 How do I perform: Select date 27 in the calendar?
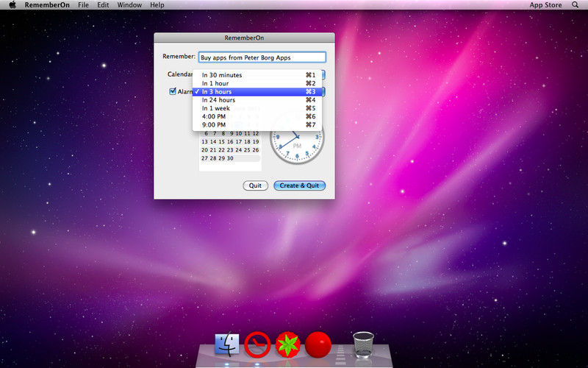click(204, 158)
